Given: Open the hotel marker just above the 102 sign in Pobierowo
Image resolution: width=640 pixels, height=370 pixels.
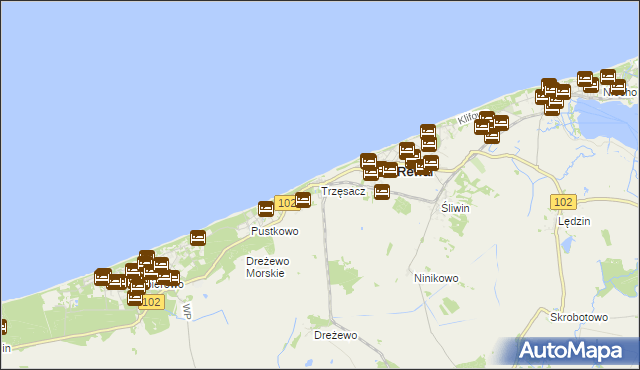Looking at the screenshot, I should [135, 297].
